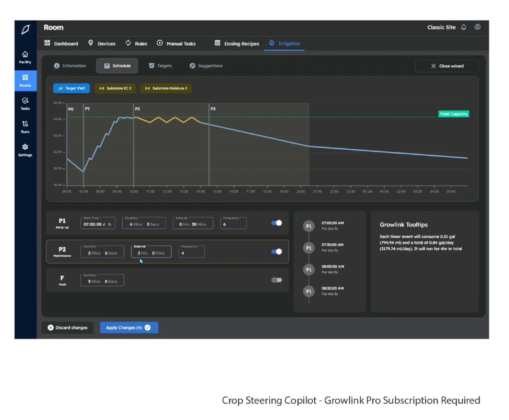
Task: Open the user profile icon
Action: click(x=478, y=28)
